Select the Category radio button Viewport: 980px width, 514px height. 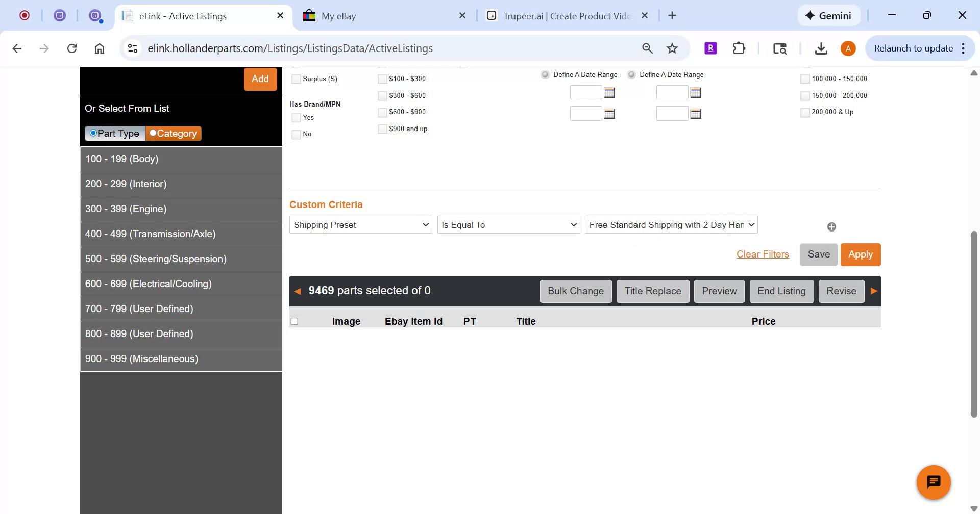(x=153, y=133)
